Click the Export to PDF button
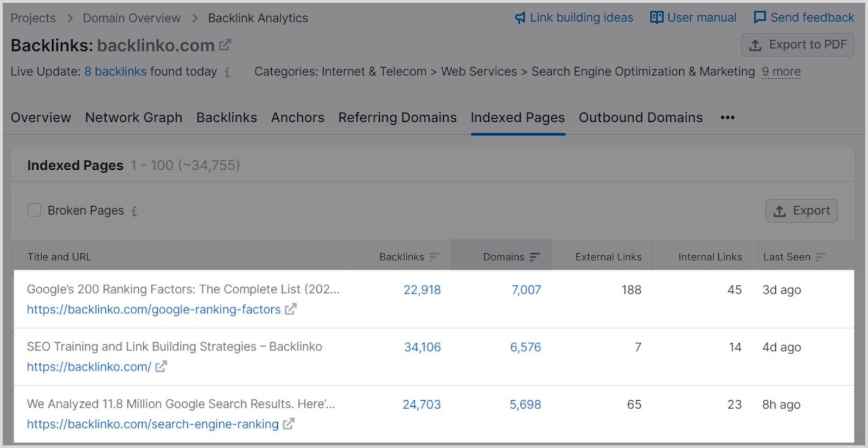This screenshot has width=868, height=448. click(x=797, y=45)
